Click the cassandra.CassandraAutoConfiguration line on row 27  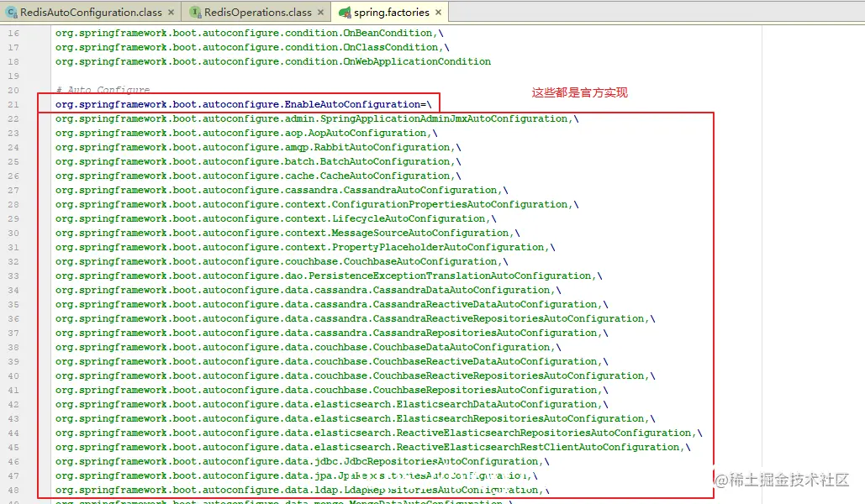point(282,190)
